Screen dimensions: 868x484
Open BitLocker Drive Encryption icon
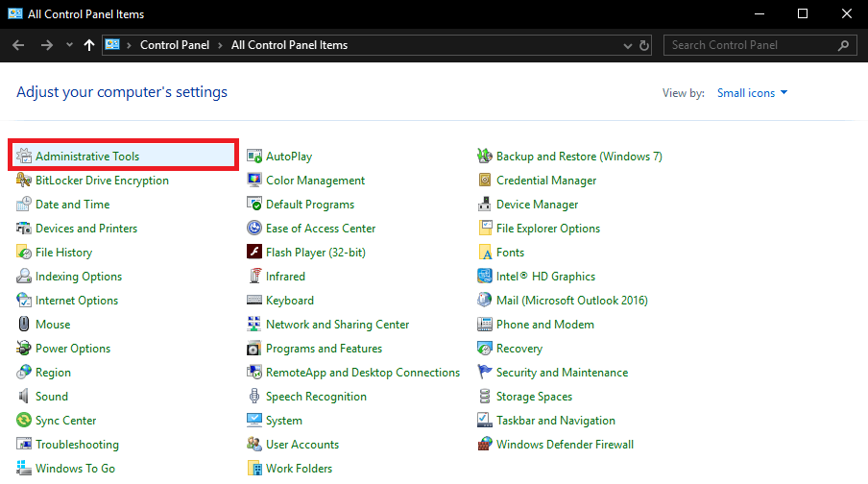(x=24, y=181)
